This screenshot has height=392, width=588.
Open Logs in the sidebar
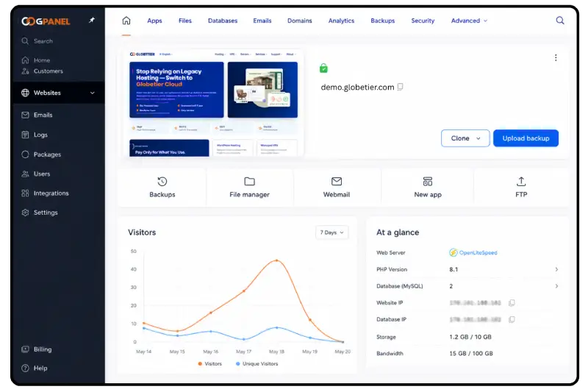(35, 135)
